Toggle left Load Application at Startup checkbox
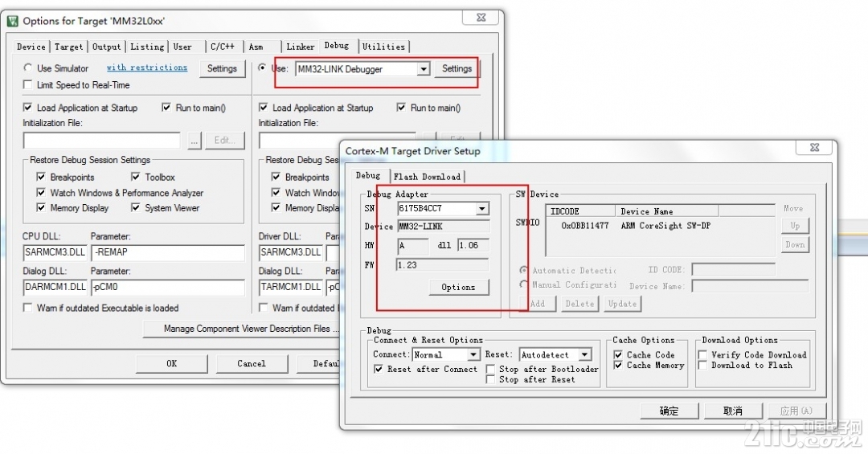 (27, 108)
